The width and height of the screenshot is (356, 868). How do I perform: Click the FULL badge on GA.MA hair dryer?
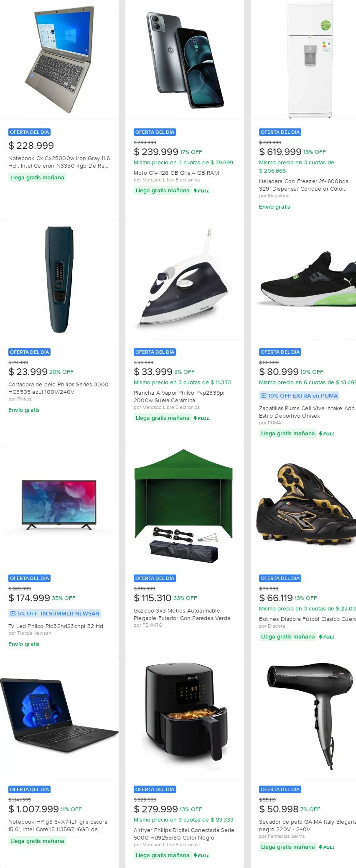(327, 847)
